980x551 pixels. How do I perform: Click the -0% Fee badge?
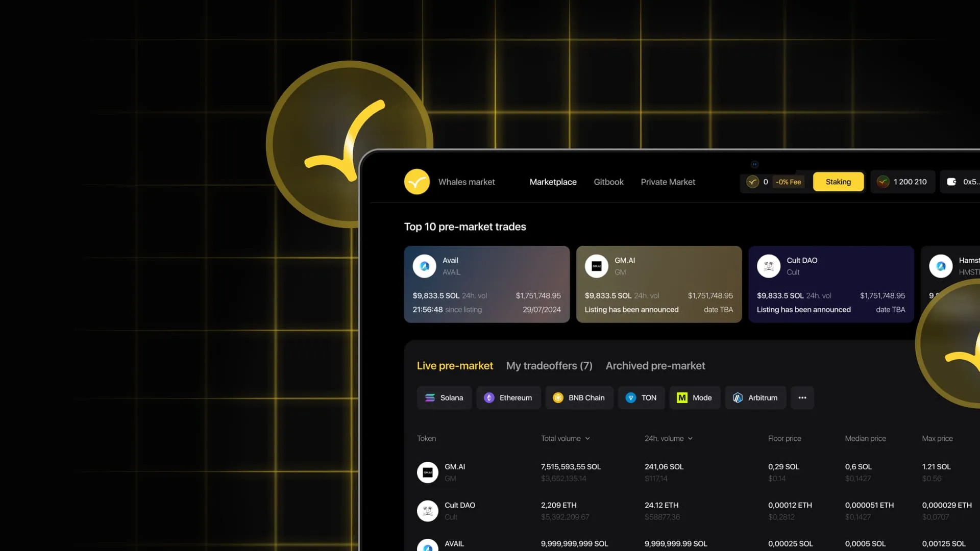click(788, 182)
